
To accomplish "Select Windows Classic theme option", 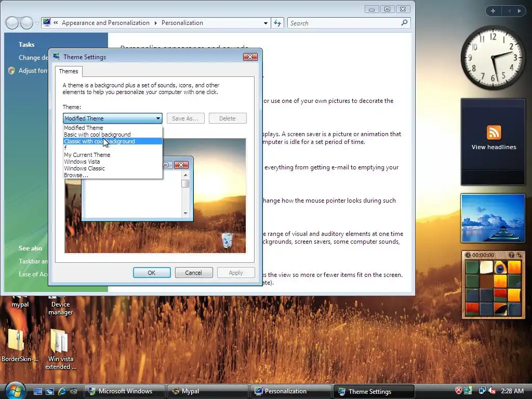I will point(113,169).
